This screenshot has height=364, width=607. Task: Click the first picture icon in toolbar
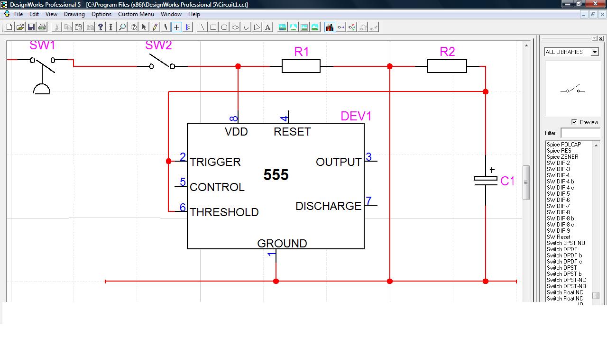tap(282, 27)
